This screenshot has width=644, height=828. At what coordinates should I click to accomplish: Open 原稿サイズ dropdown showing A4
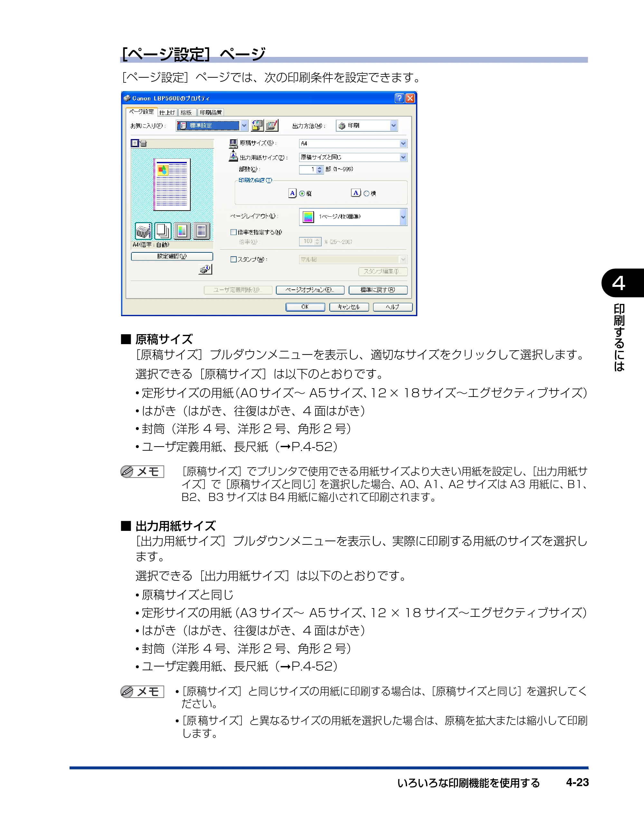pyautogui.click(x=353, y=143)
